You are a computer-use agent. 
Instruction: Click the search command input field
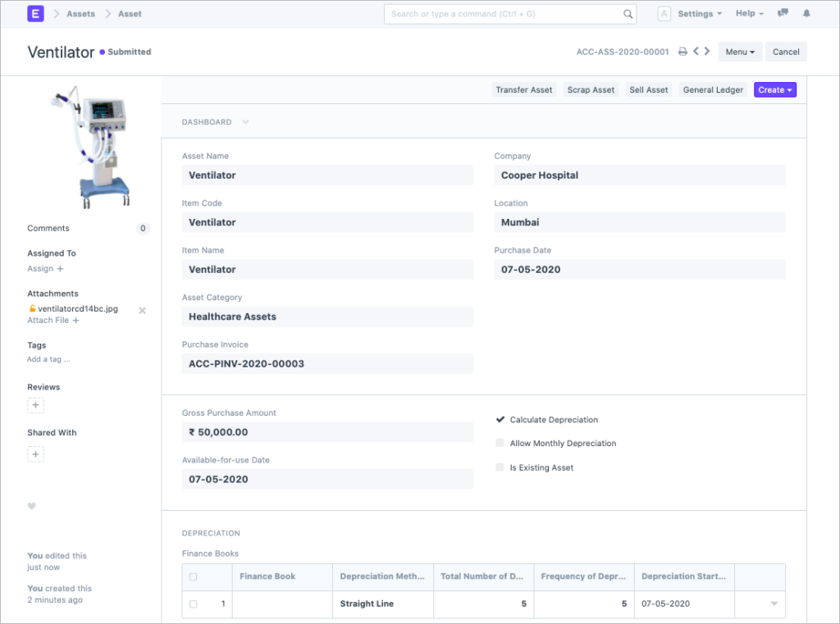504,14
